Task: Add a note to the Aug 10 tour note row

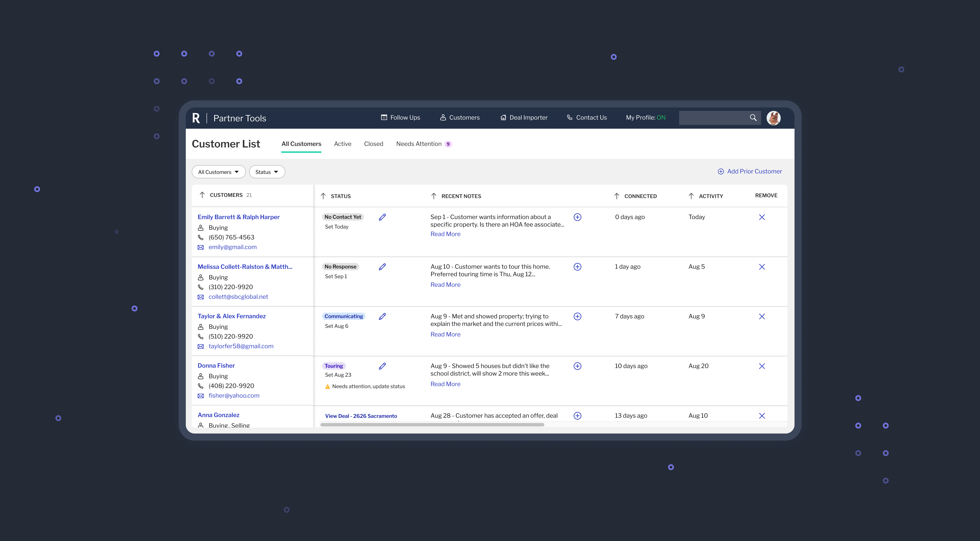Action: click(x=577, y=267)
